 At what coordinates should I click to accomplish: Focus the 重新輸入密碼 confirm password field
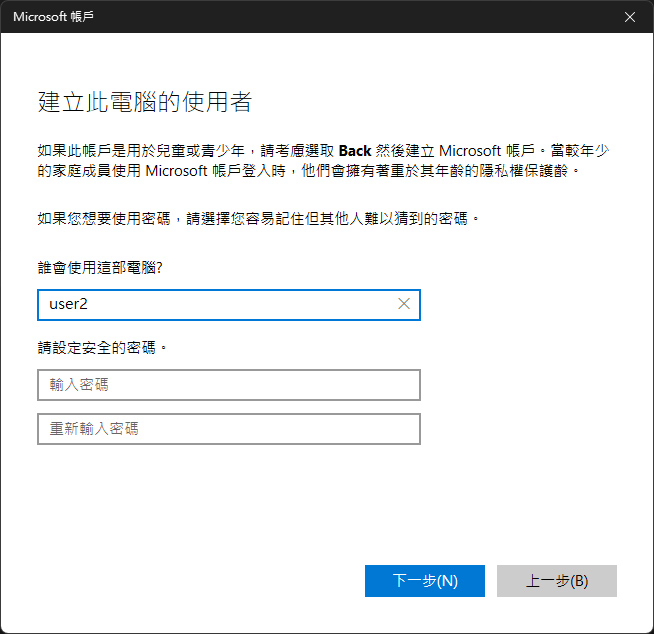click(x=229, y=429)
